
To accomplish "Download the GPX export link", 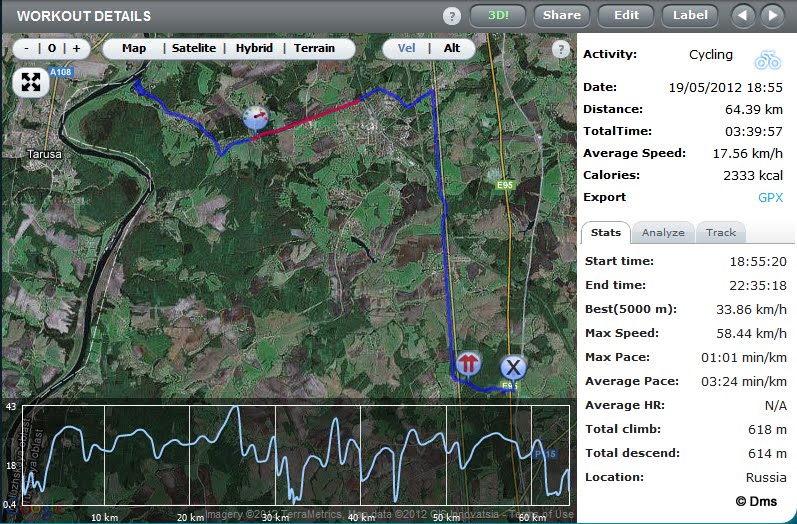I will click(x=769, y=197).
